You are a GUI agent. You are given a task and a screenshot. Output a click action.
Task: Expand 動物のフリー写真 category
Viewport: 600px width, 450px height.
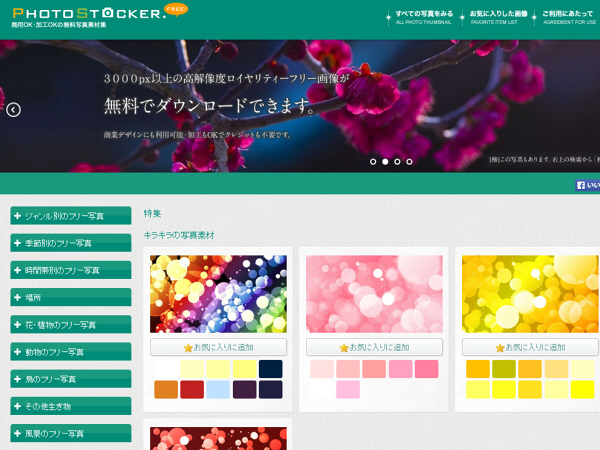tap(71, 352)
